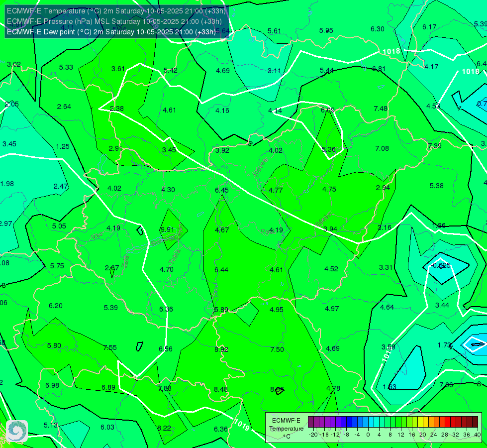Click the 6.03 dew point value
487x448 pixels.
coord(107,427)
